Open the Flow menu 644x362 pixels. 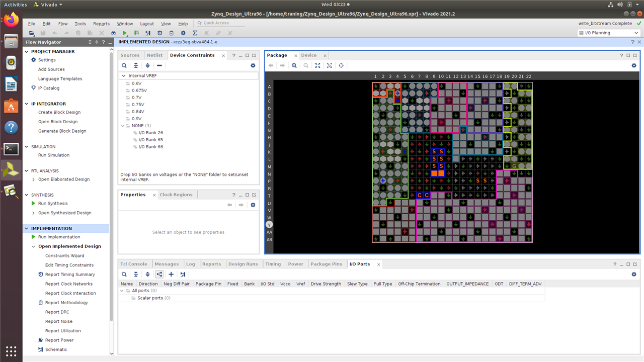tap(63, 24)
